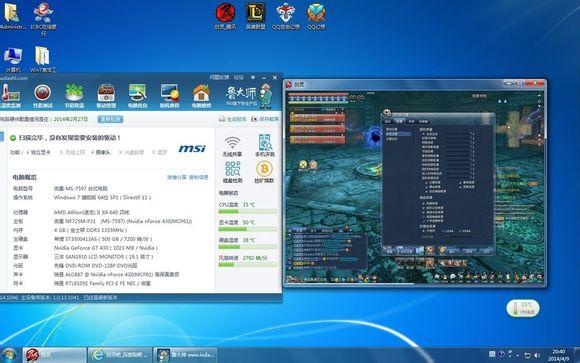Open the ICBC online banking desktop shortcut
Screen dimensions: 580x363
tap(43, 19)
